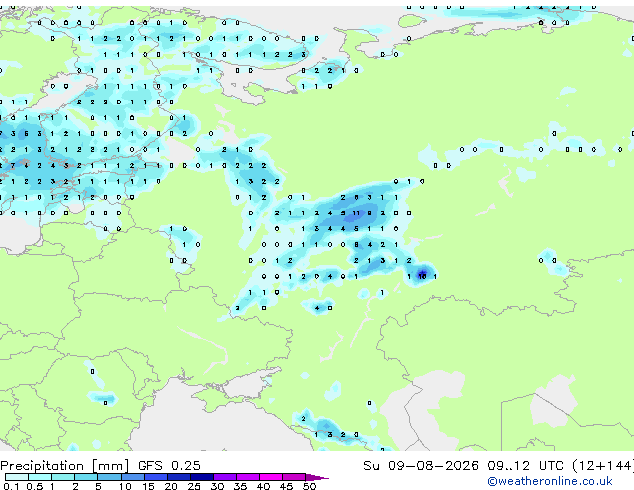Click the '16' precipitation value on the map
This screenshot has height=490, width=634.
(422, 277)
